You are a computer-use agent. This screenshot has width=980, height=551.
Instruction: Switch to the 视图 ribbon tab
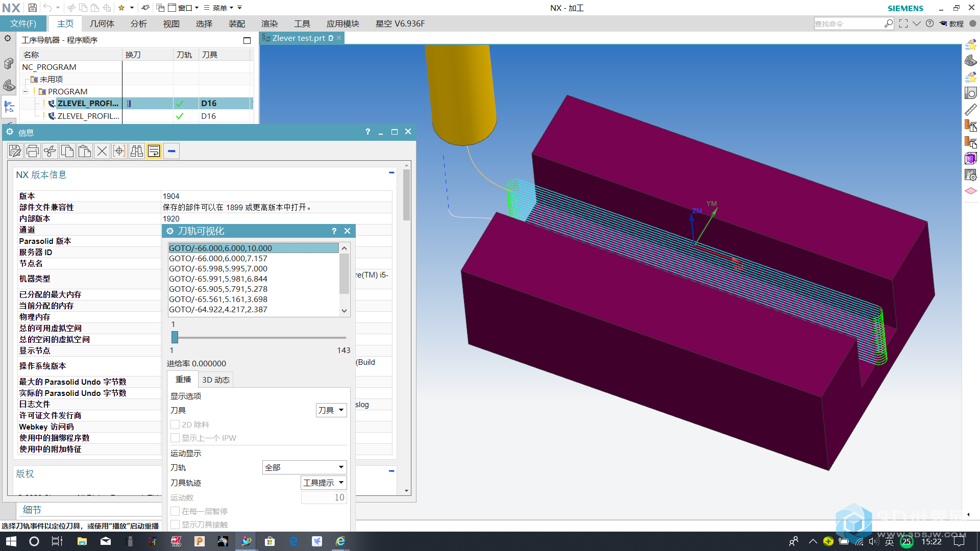tap(171, 23)
